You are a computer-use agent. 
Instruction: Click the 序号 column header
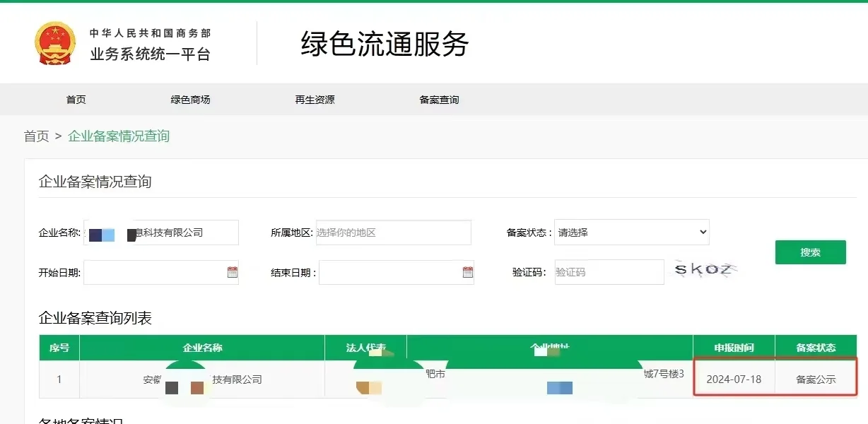(59, 347)
